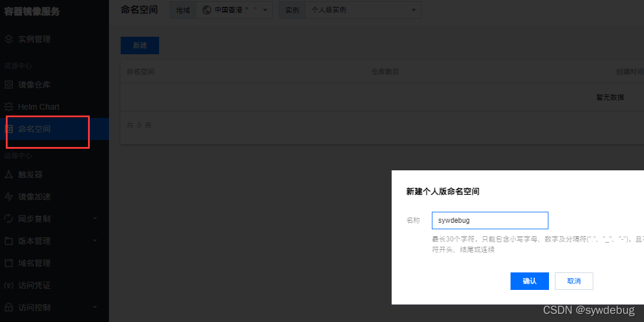
Task: Click the 仓库数目 column header
Action: point(385,72)
